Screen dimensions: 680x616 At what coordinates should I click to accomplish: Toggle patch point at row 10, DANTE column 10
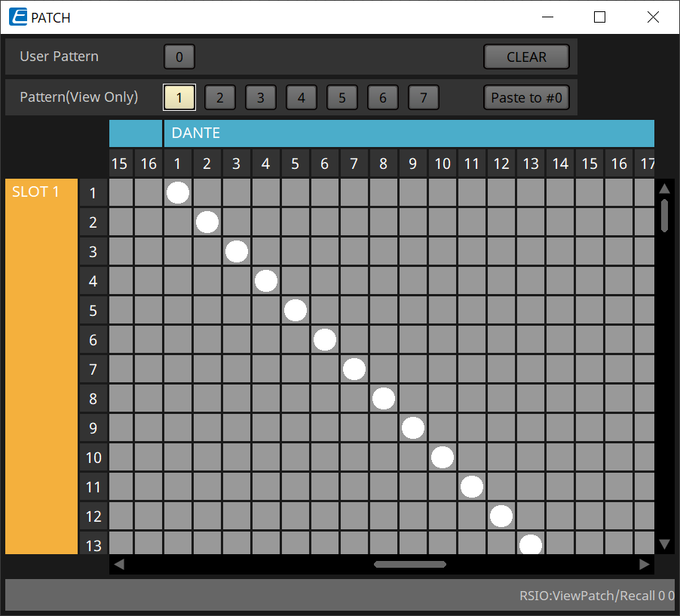pyautogui.click(x=443, y=458)
